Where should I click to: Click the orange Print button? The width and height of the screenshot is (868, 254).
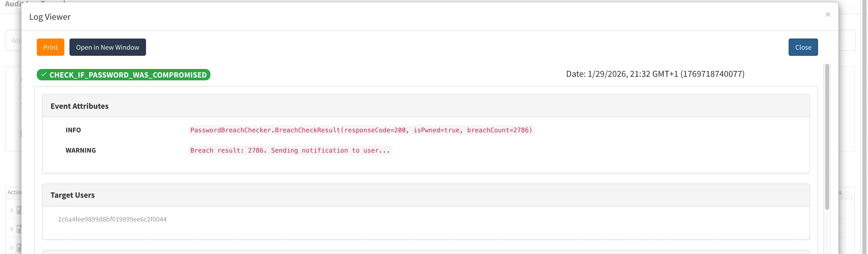pyautogui.click(x=50, y=47)
